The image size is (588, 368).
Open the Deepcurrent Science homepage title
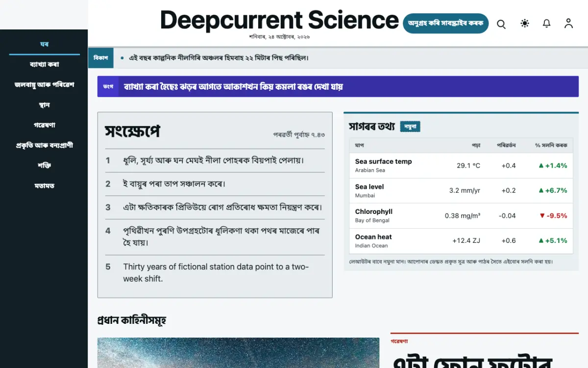(279, 20)
